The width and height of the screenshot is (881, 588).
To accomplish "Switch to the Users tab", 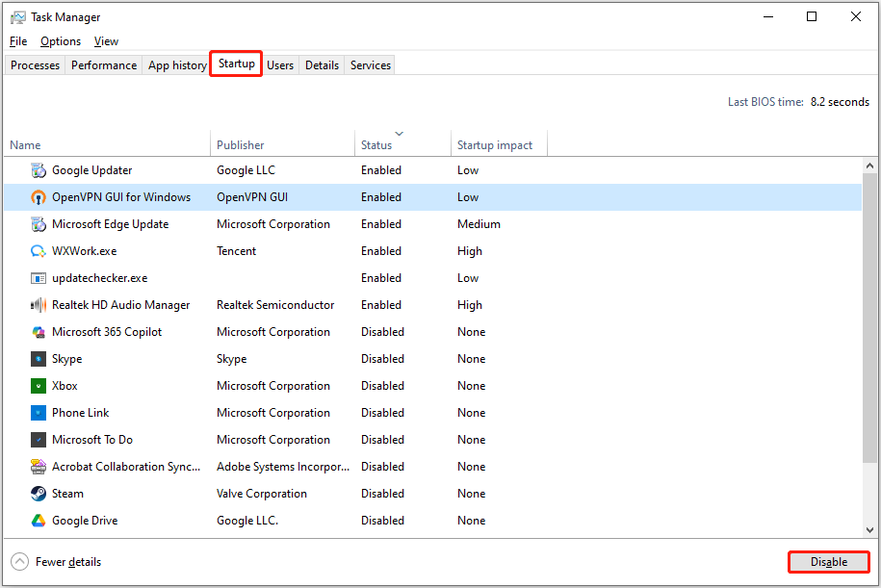I will (280, 65).
